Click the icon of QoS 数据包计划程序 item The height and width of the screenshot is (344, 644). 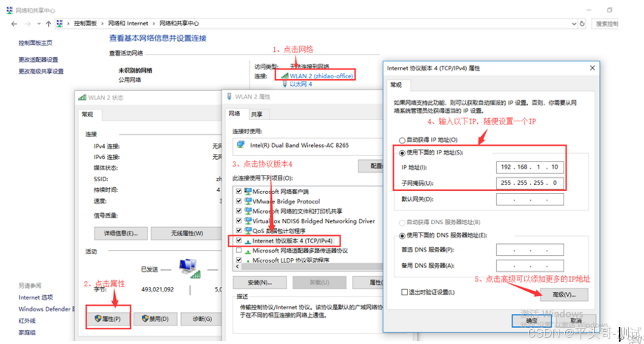coord(248,231)
